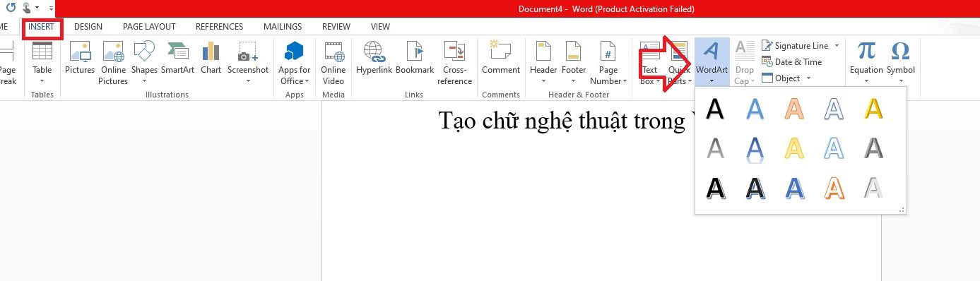Viewport: 980px width, 281px height.
Task: Choose black fill WordArt style
Action: [716, 109]
